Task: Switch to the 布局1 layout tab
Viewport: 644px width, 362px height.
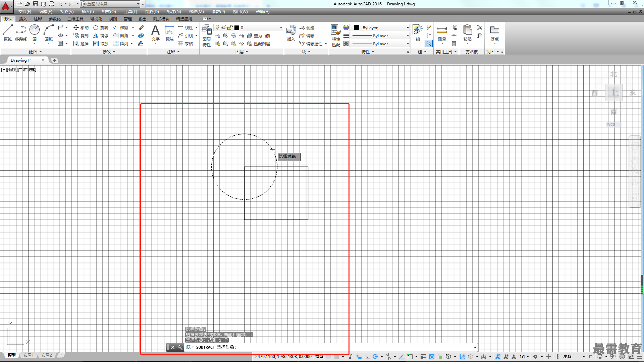Action: pyautogui.click(x=29, y=355)
